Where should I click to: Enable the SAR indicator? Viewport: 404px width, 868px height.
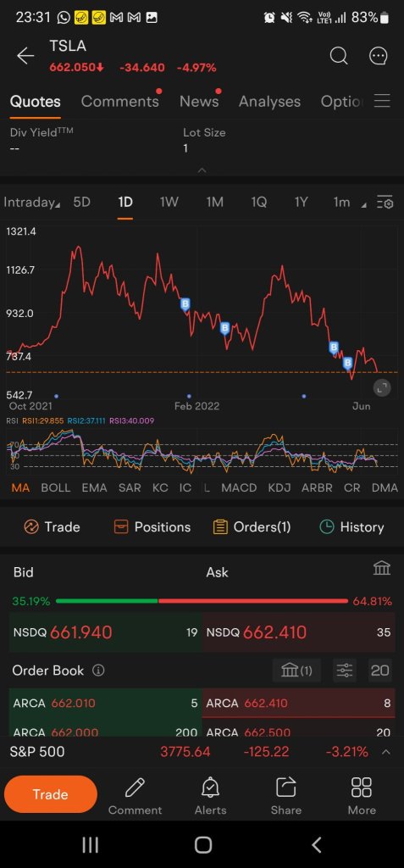(x=130, y=487)
